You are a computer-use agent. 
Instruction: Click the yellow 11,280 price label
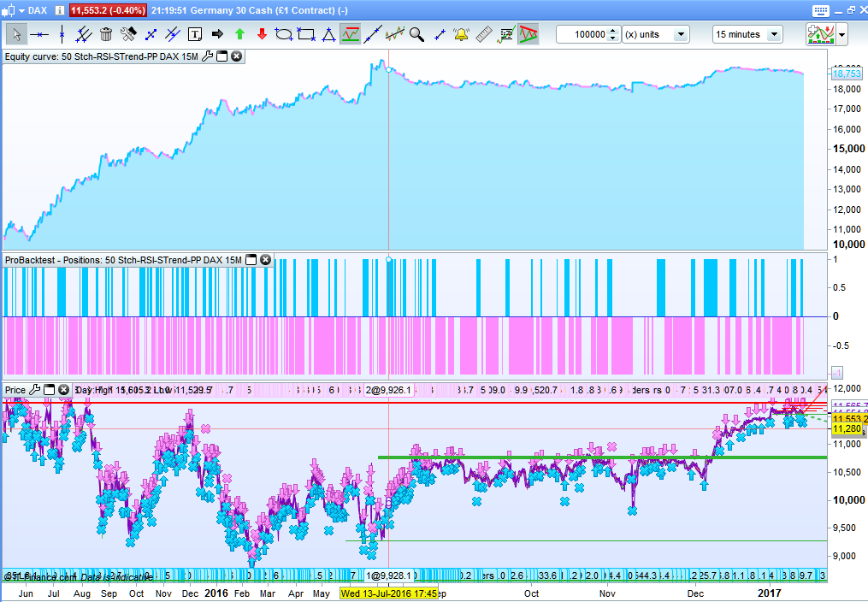pyautogui.click(x=847, y=428)
